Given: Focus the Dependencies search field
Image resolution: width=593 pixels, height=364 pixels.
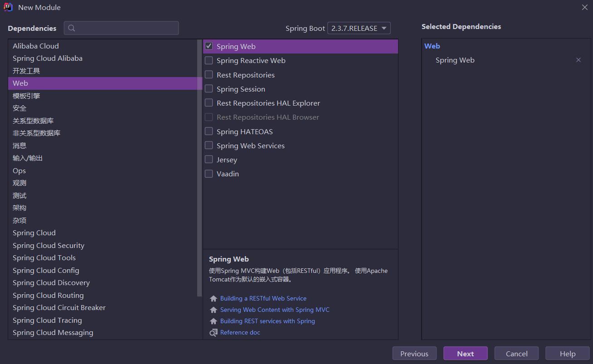Looking at the screenshot, I should pyautogui.click(x=122, y=28).
